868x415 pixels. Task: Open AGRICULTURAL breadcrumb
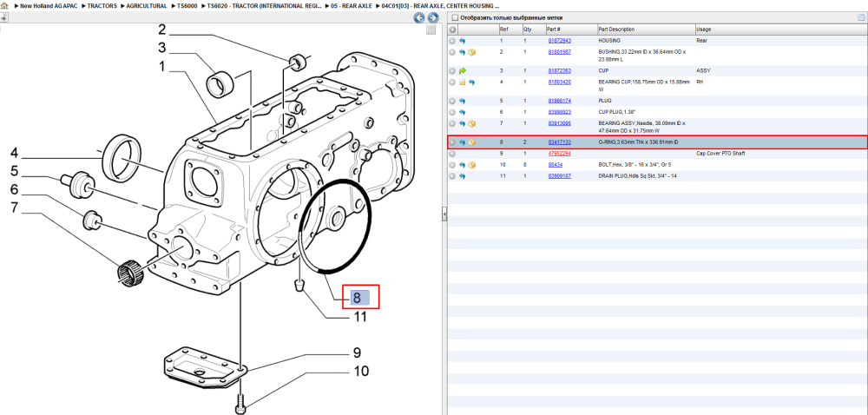coord(147,5)
